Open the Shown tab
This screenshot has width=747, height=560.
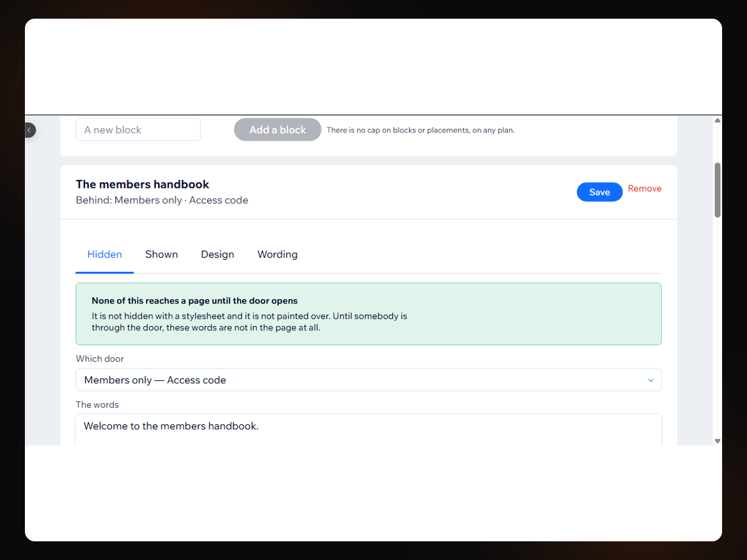tap(161, 254)
